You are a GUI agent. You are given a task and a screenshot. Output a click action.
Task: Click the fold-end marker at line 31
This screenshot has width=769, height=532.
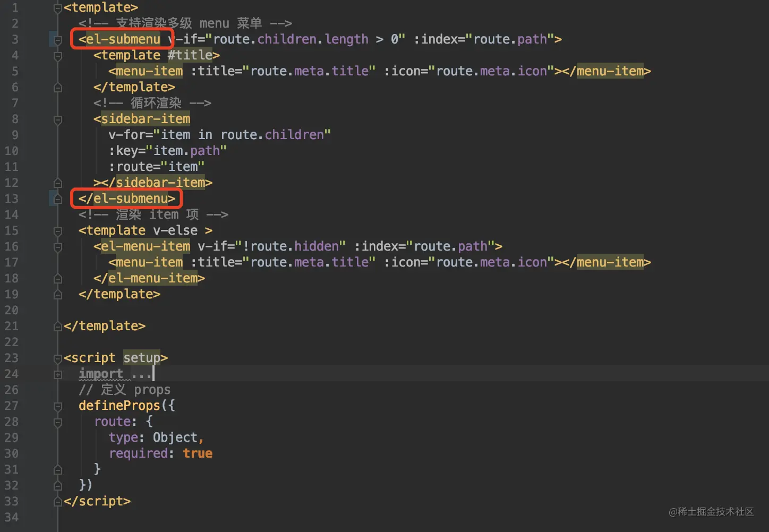click(x=58, y=470)
